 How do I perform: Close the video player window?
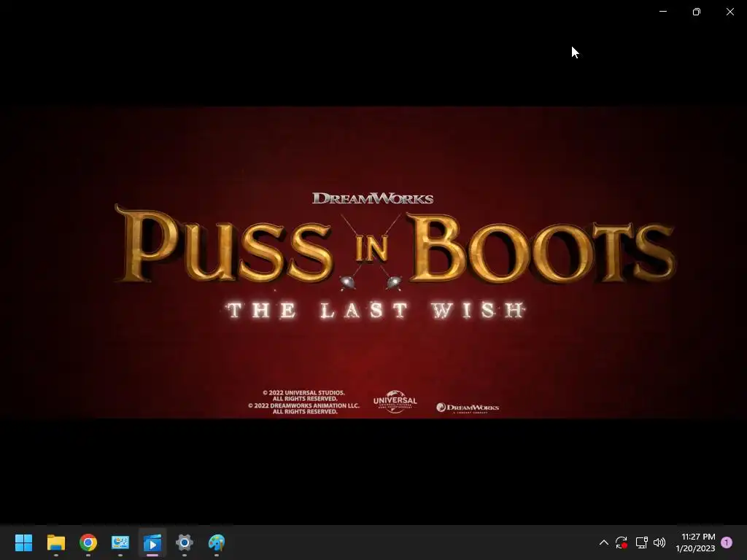(729, 12)
